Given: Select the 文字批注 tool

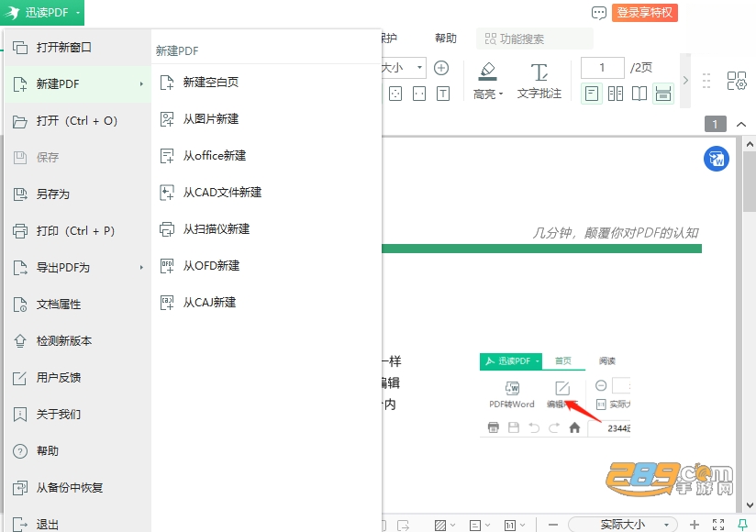Looking at the screenshot, I should pos(539,81).
